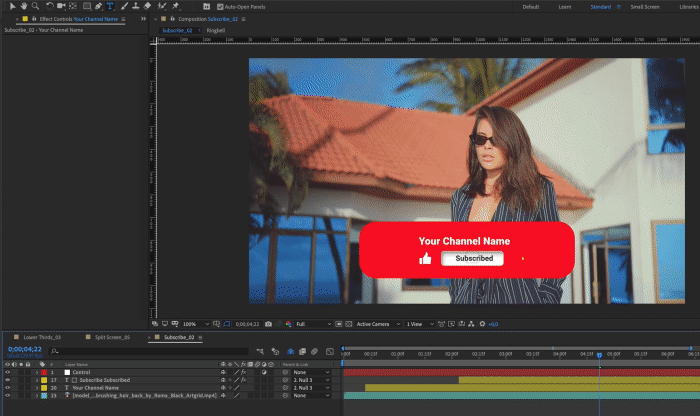This screenshot has height=416, width=700.
Task: Open the Effect Controls panel menu
Action: tap(123, 19)
